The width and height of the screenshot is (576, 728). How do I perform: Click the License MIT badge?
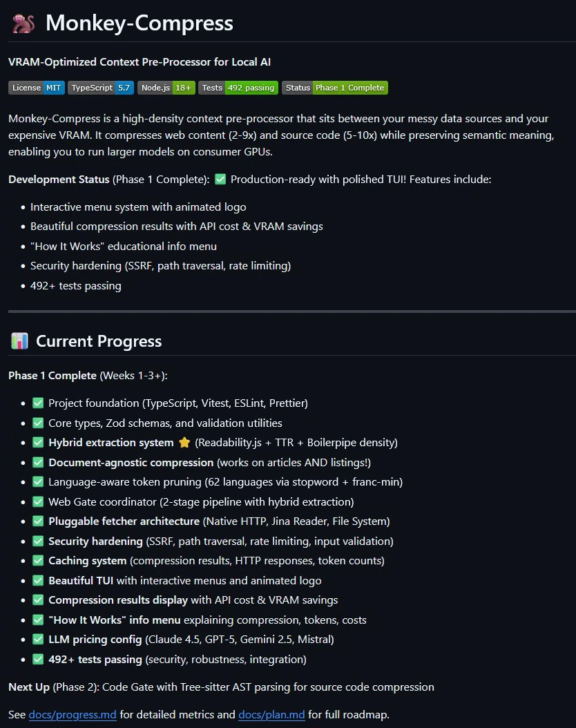[x=36, y=88]
